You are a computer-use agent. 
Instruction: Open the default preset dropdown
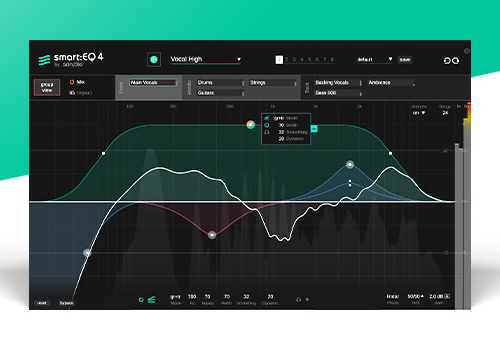(x=374, y=60)
